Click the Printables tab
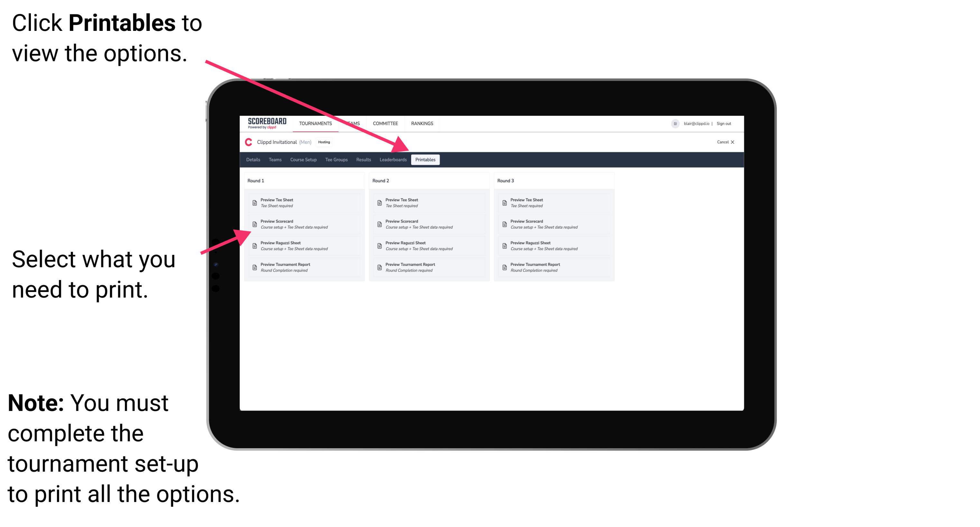 [425, 160]
